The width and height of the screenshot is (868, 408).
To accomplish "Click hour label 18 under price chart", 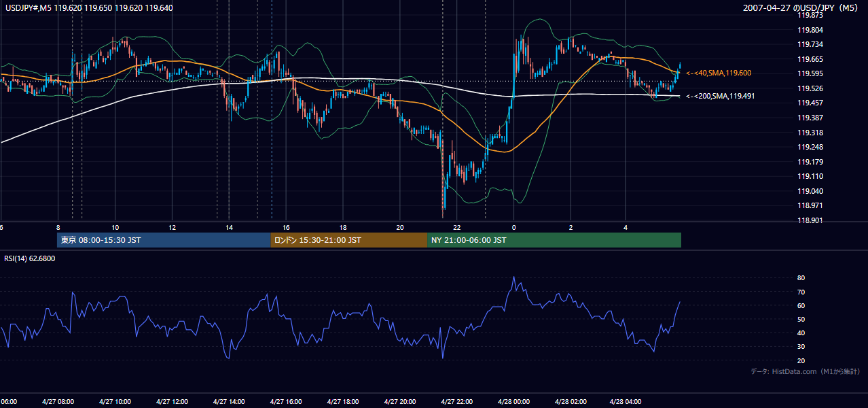I will [343, 227].
